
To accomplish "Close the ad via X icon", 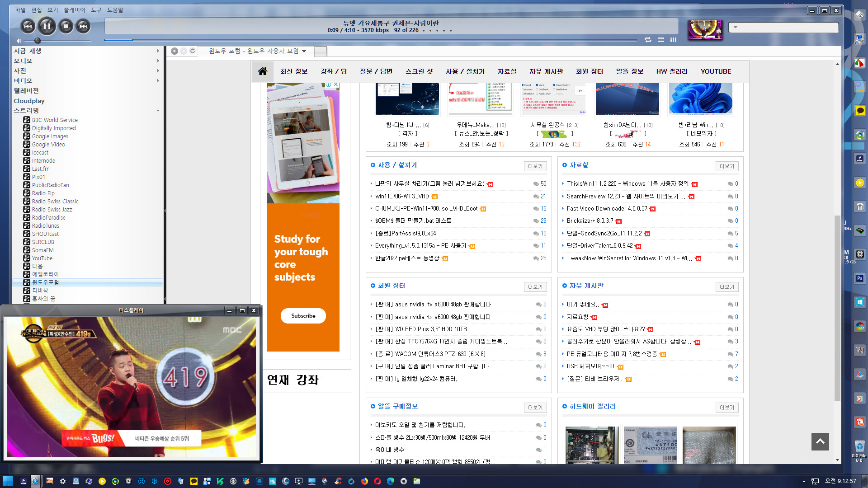I will coord(335,84).
